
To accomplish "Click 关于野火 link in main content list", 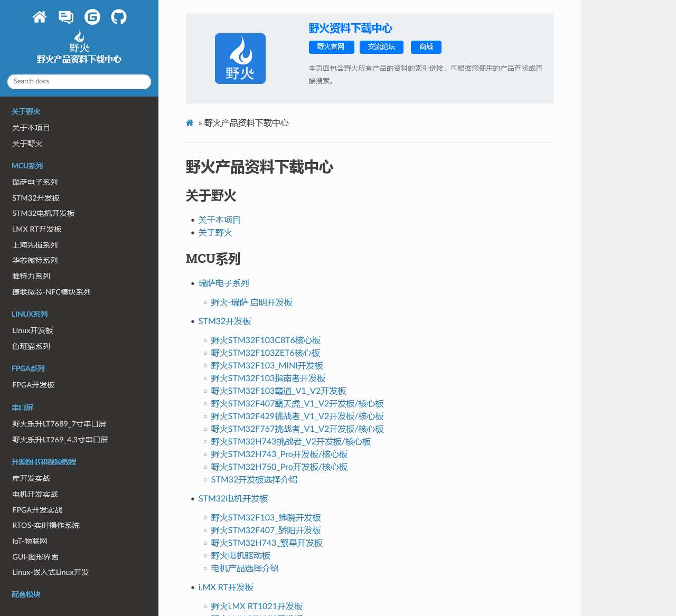I will tap(215, 233).
